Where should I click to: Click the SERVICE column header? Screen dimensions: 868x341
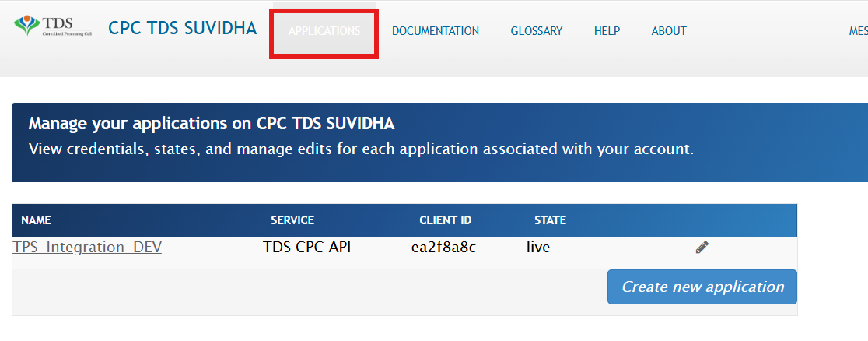[292, 220]
